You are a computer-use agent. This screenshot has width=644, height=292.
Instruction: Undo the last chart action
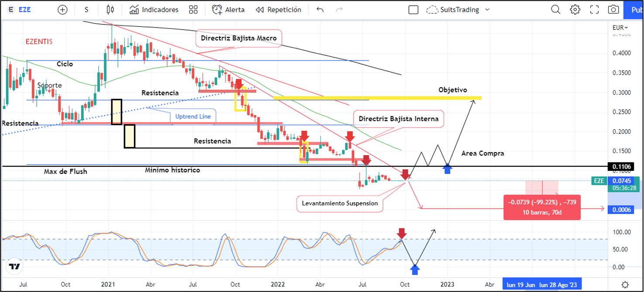click(320, 10)
